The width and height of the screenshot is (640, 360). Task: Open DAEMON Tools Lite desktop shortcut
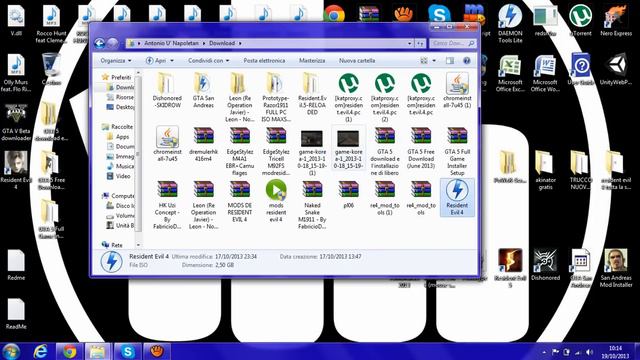click(510, 24)
